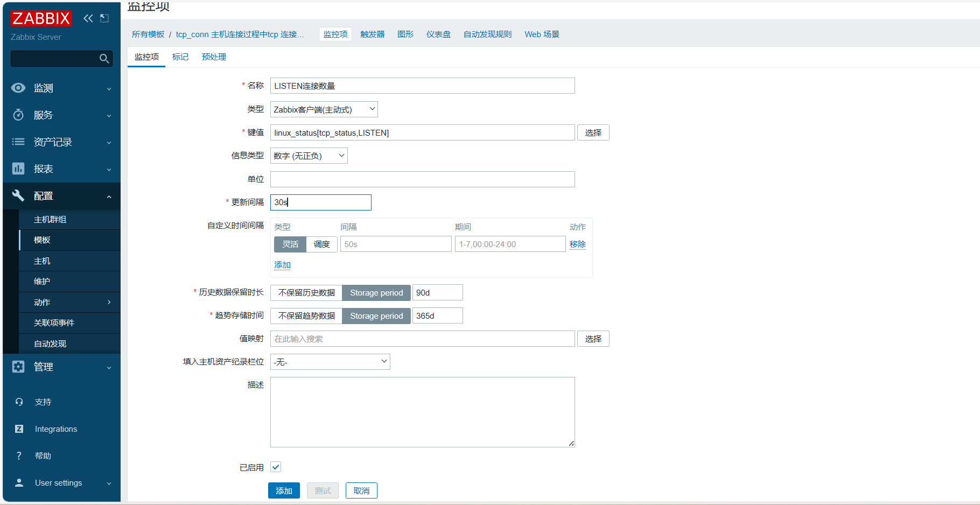The width and height of the screenshot is (980, 505).
Task: Open the 触发器 section
Action: (373, 34)
